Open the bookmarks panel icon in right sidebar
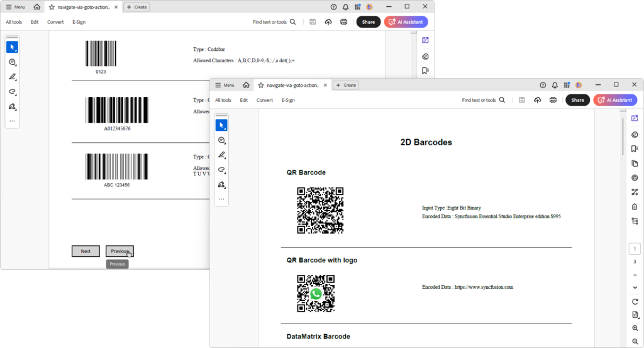644x348 pixels. [x=635, y=149]
